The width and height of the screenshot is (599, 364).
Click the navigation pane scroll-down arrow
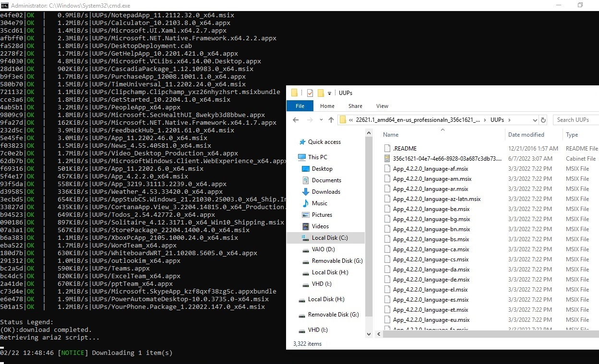(369, 334)
